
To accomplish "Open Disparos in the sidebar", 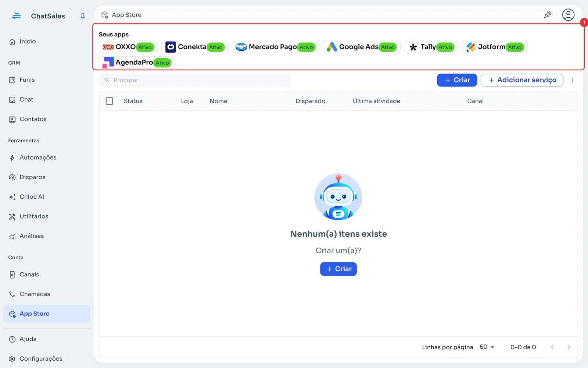I will pyautogui.click(x=47, y=177).
